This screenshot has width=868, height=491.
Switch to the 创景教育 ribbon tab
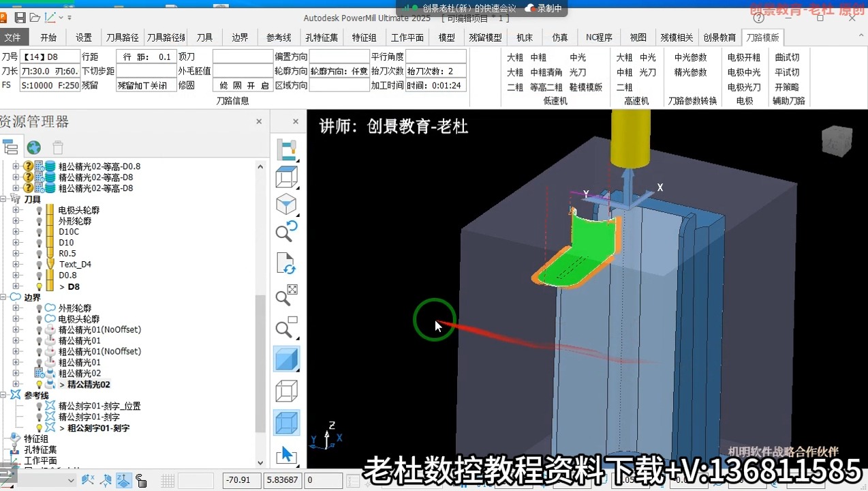coord(719,38)
